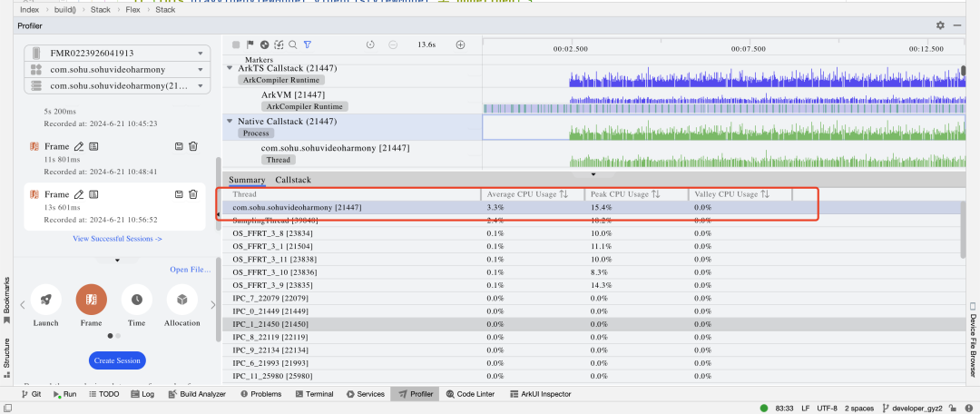Open Profiler settings gear icon

[x=940, y=25]
